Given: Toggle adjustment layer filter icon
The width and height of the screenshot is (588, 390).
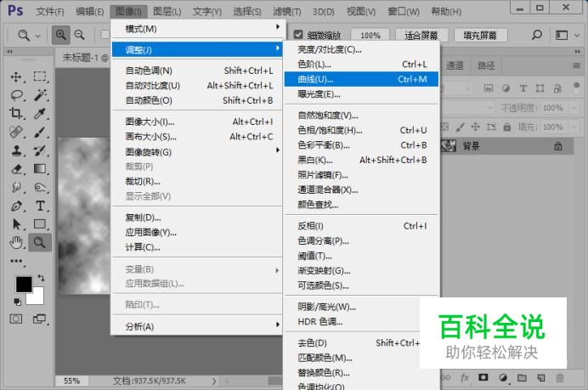Looking at the screenshot, I should point(506,88).
